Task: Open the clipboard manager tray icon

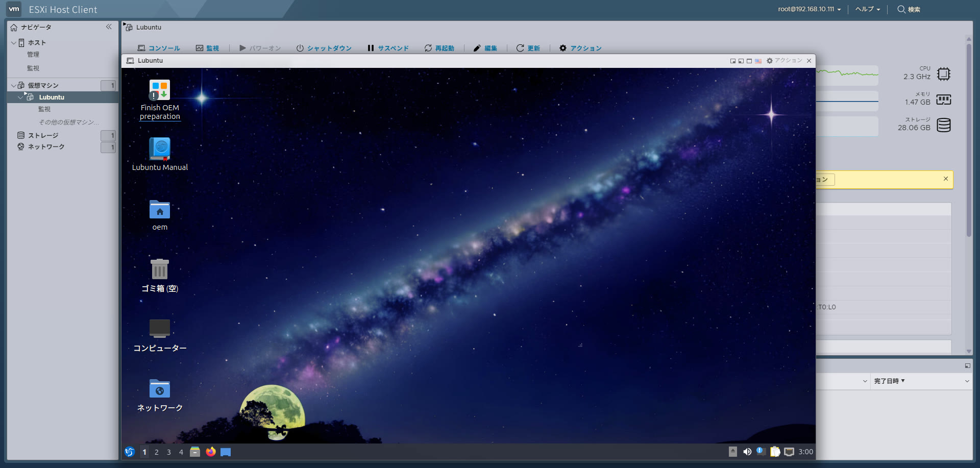Action: point(775,452)
